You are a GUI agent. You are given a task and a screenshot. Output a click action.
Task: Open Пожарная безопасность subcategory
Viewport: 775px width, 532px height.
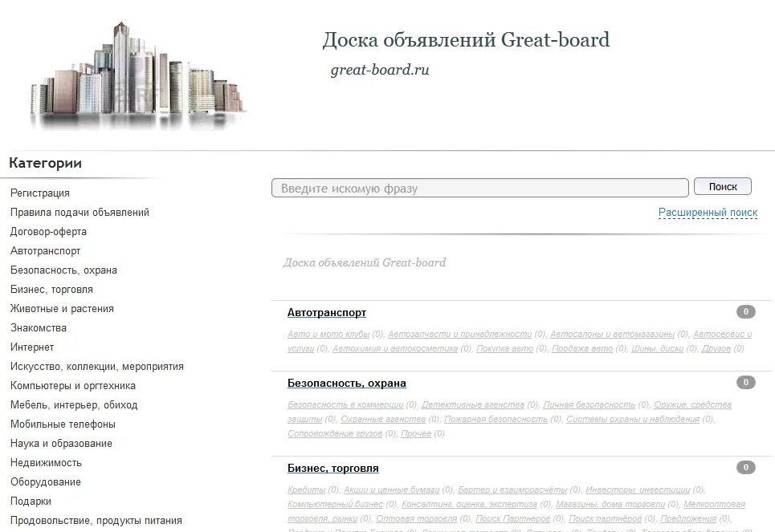496,420
